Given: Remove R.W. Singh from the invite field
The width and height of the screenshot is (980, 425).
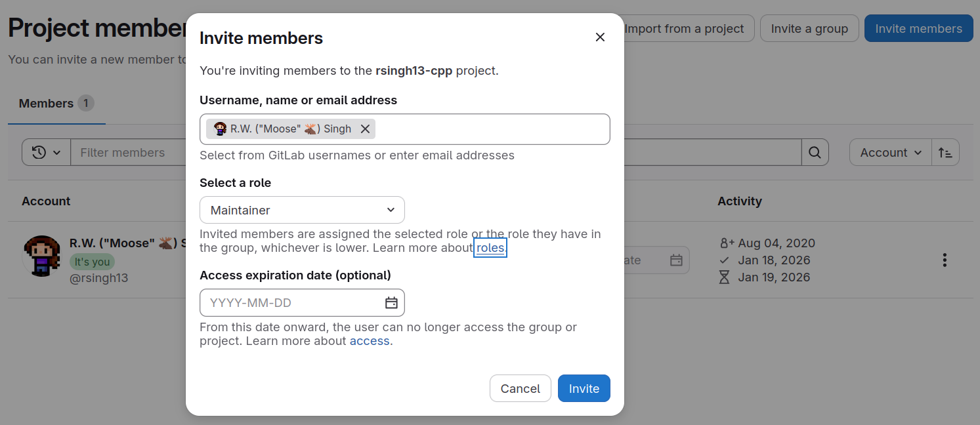Looking at the screenshot, I should [366, 129].
